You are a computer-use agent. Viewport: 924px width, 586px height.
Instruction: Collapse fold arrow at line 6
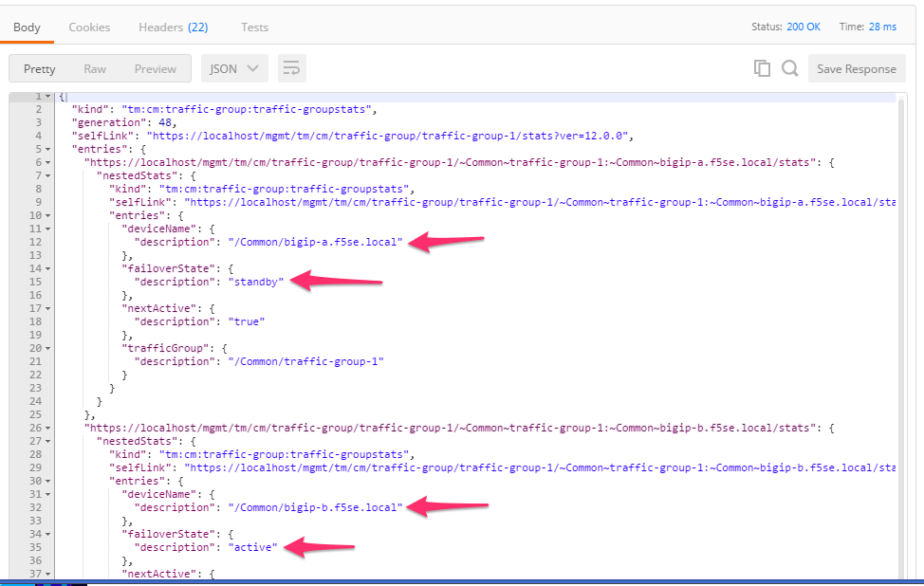pyautogui.click(x=47, y=162)
